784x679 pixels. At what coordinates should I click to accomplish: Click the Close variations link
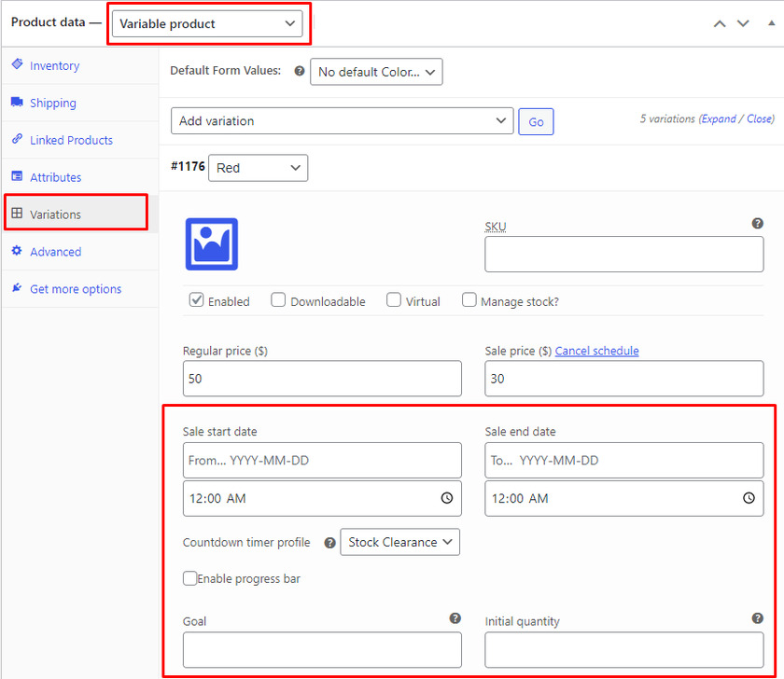[760, 118]
